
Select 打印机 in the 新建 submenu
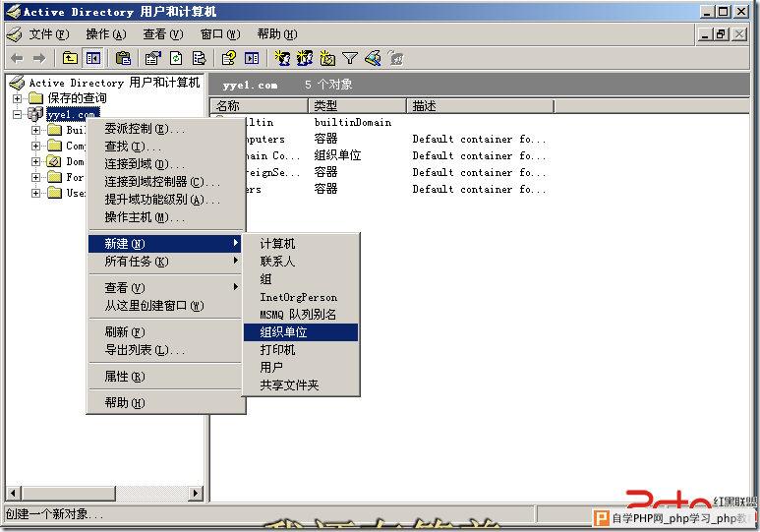tap(301, 350)
